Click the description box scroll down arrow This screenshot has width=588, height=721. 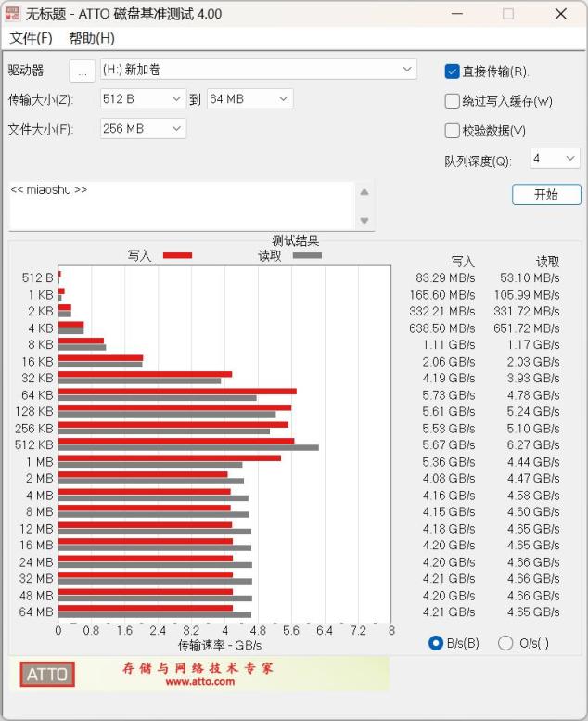pyautogui.click(x=364, y=221)
